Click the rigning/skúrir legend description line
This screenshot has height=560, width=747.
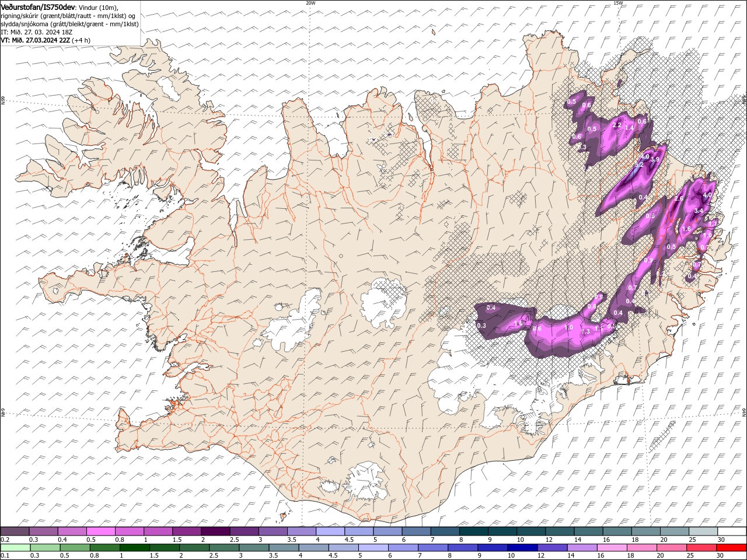(68, 15)
